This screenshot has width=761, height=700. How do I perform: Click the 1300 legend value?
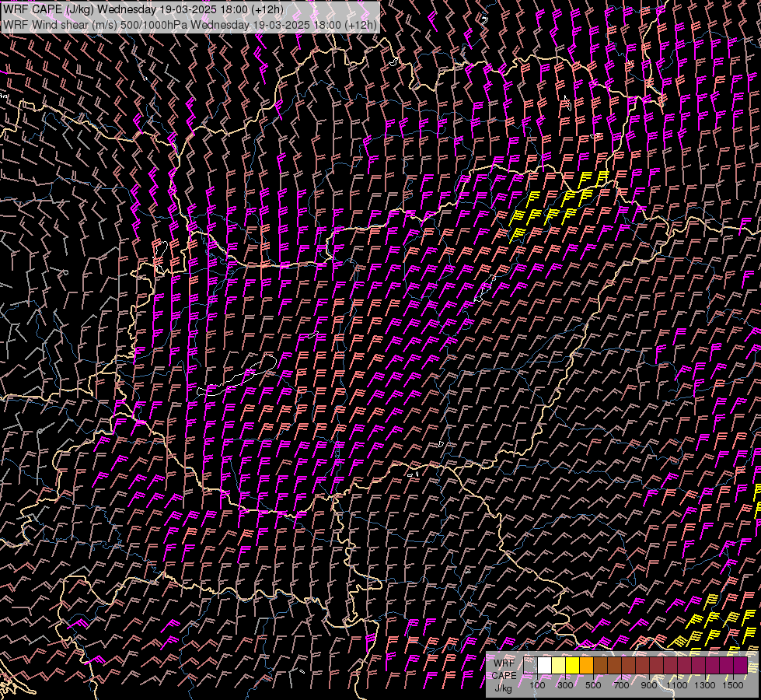[x=705, y=685]
